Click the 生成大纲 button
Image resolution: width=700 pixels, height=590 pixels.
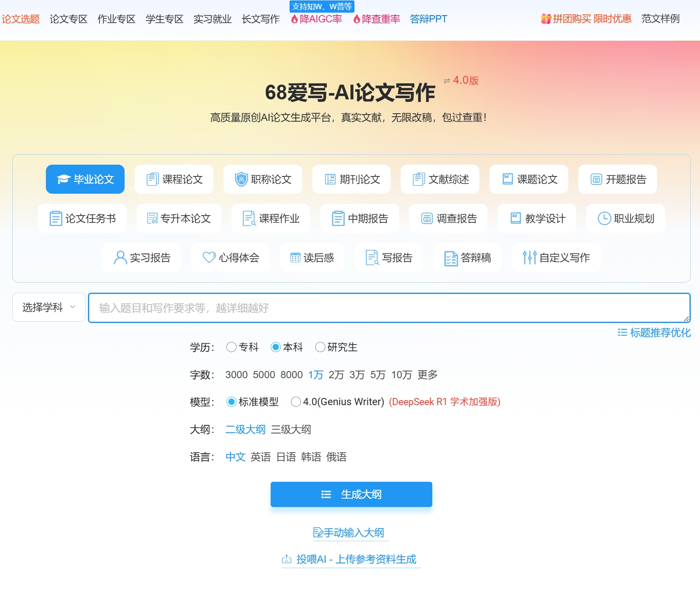tap(351, 494)
